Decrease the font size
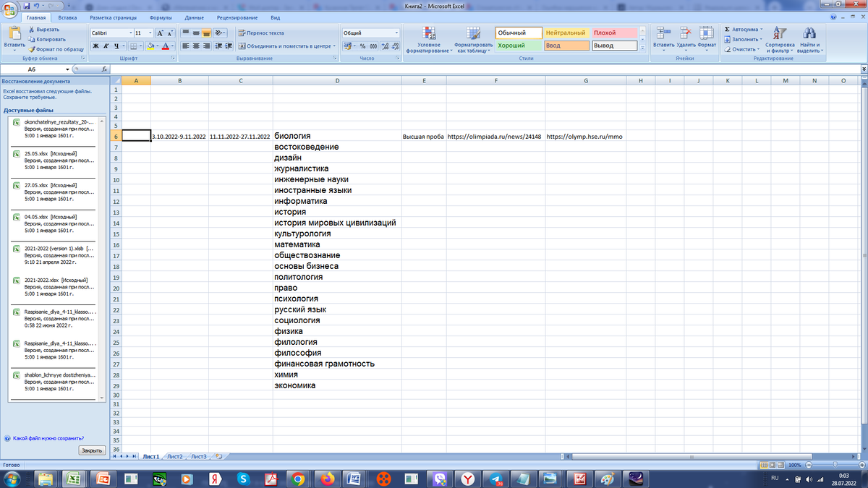 [x=171, y=33]
